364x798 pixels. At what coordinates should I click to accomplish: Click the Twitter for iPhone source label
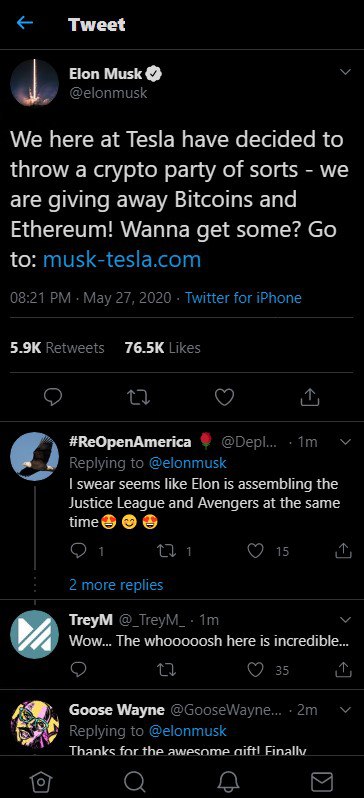pos(243,298)
